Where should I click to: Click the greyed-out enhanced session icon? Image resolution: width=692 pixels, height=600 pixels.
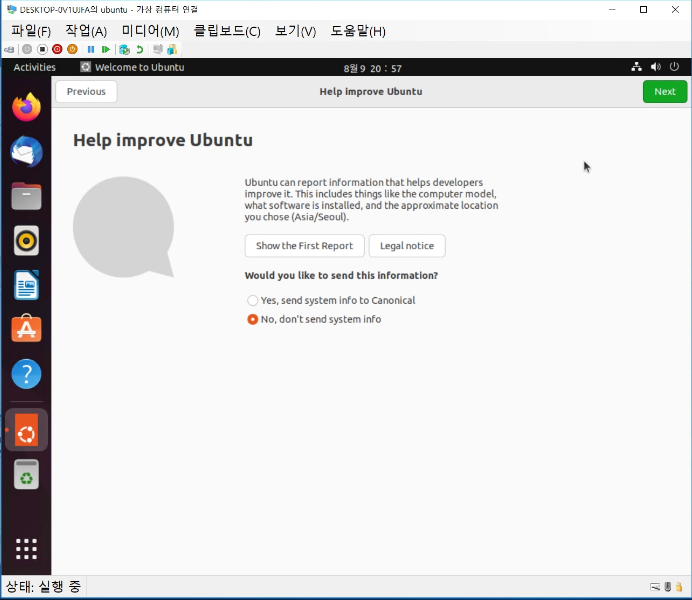(x=158, y=49)
